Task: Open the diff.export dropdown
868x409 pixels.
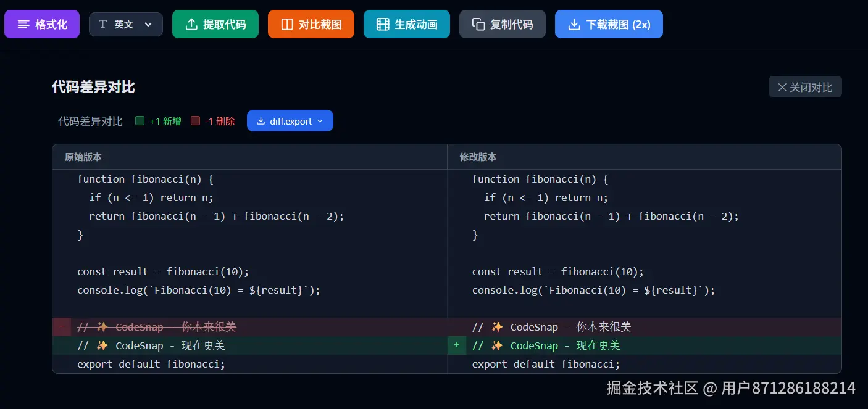Action: click(290, 121)
